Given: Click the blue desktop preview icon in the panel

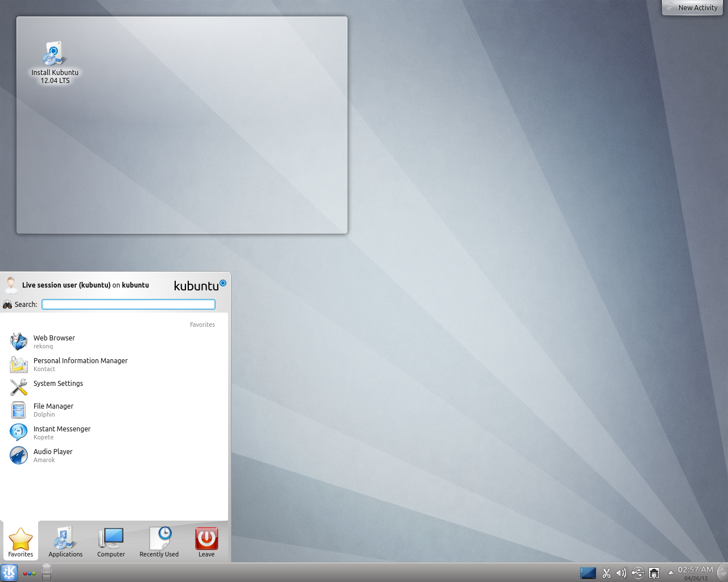Looking at the screenshot, I should click(x=588, y=573).
